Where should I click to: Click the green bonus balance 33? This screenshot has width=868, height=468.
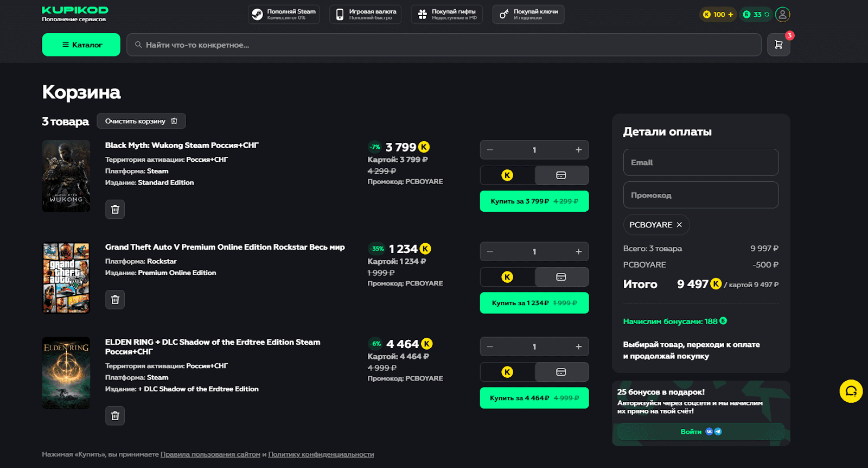pyautogui.click(x=756, y=15)
